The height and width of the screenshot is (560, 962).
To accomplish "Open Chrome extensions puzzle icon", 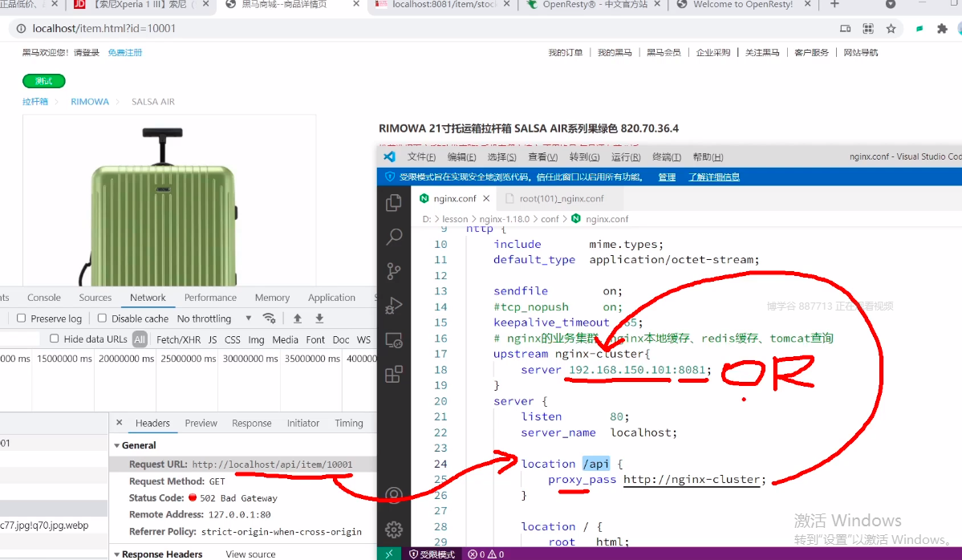I will 943,28.
